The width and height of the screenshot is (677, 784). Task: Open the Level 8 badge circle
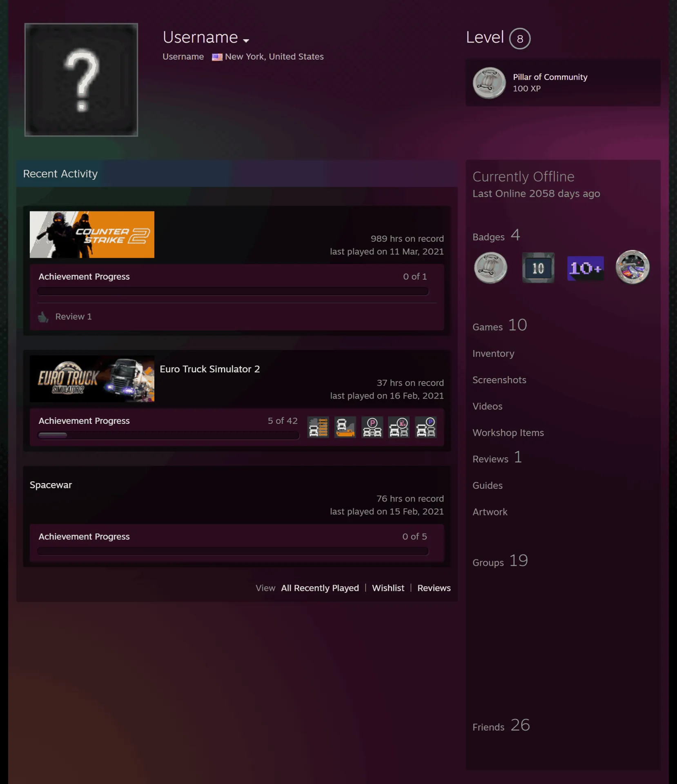click(x=520, y=39)
